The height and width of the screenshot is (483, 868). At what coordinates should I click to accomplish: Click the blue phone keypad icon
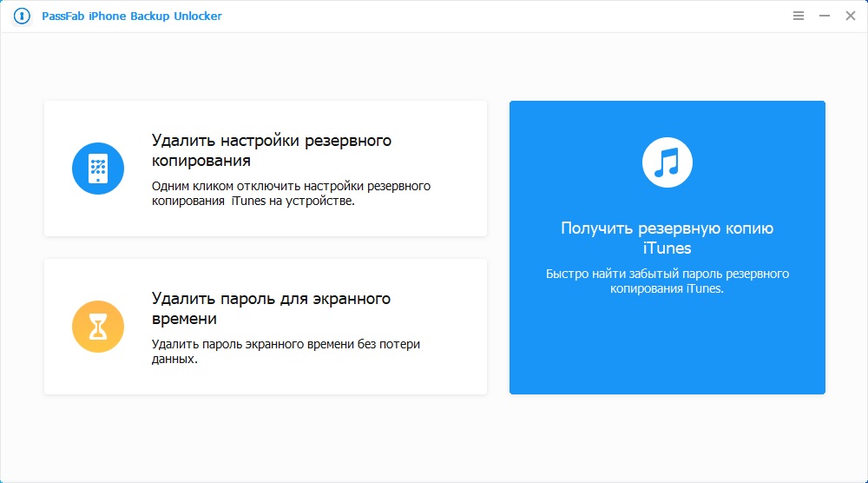tap(98, 168)
